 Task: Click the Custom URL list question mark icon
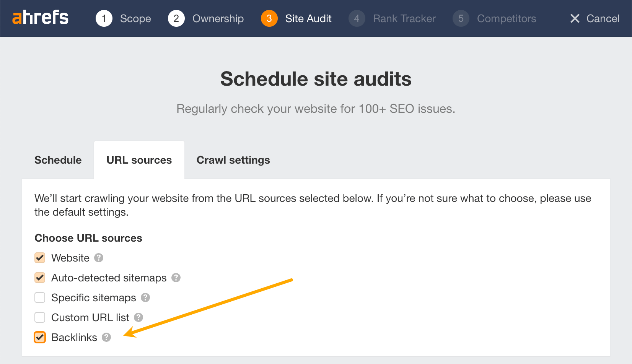pos(138,317)
